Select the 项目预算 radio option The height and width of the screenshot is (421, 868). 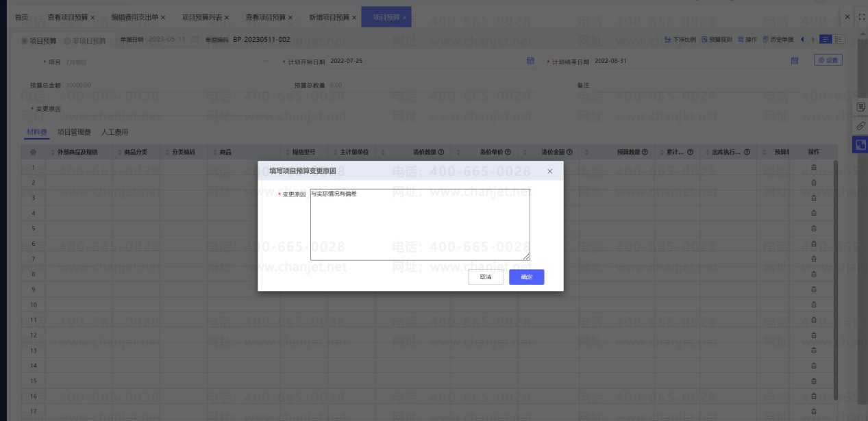pos(39,40)
